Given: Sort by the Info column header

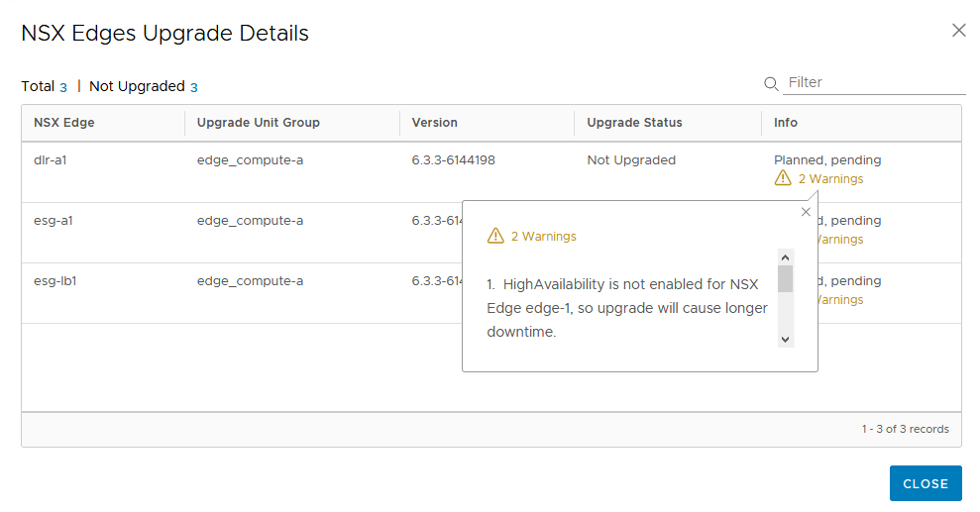Looking at the screenshot, I should click(786, 123).
